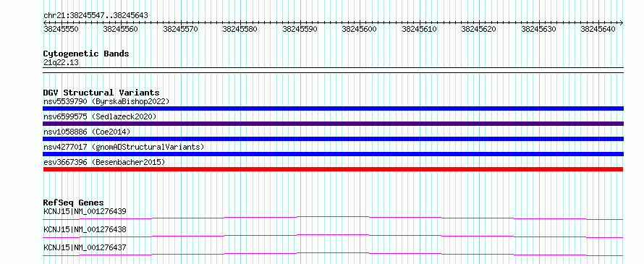Select the red bar under esv3667396
644x264 pixels.
click(x=333, y=169)
